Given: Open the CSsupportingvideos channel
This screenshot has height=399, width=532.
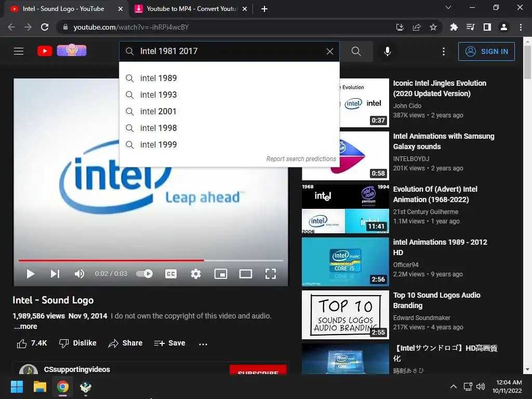Looking at the screenshot, I should (x=77, y=369).
